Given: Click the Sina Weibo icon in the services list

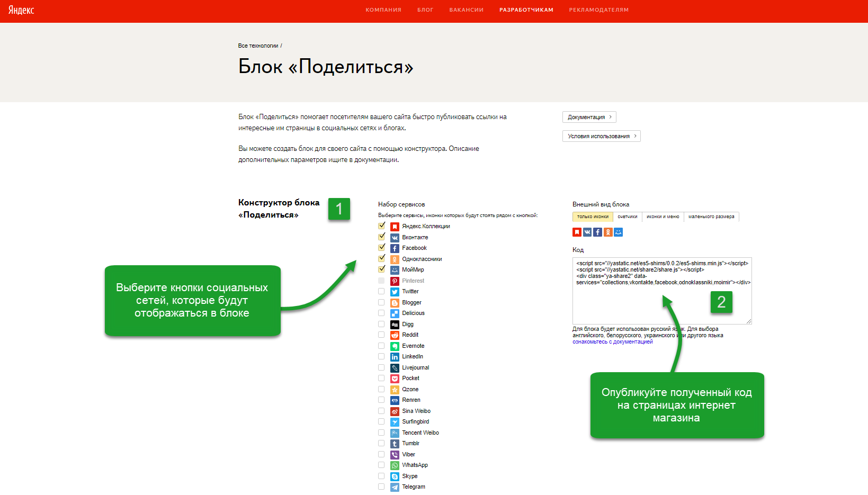Looking at the screenshot, I should (x=395, y=411).
